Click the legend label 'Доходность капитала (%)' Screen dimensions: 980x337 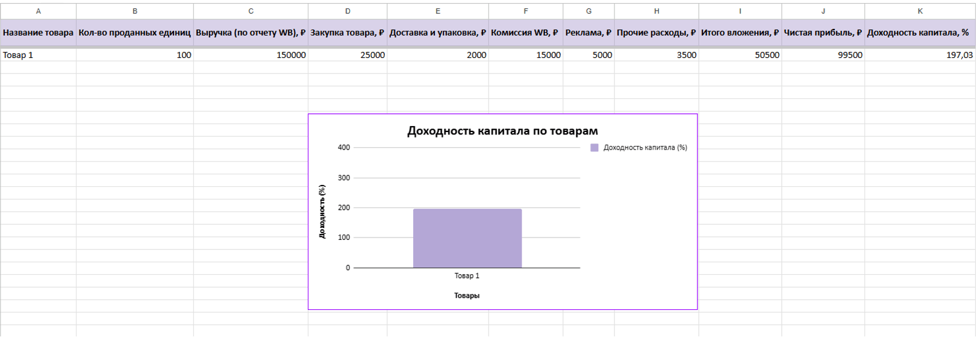click(x=645, y=147)
